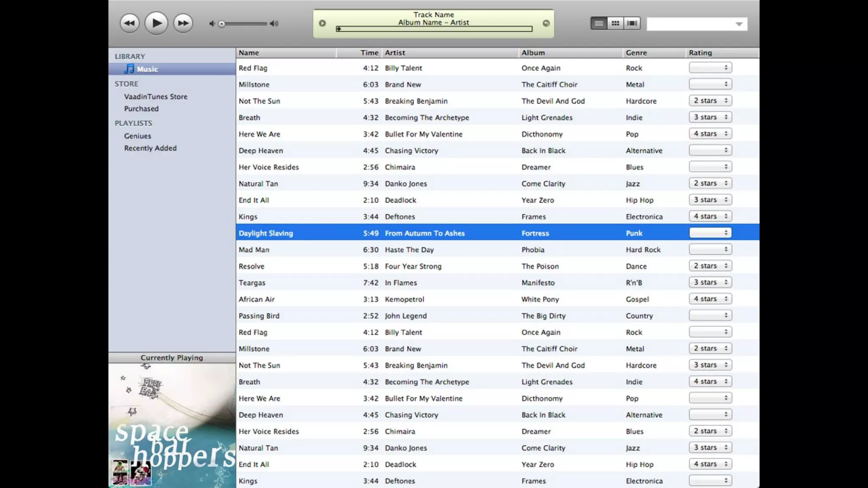Switch to grid view mode
Screen dimensions: 868x488
pos(615,23)
